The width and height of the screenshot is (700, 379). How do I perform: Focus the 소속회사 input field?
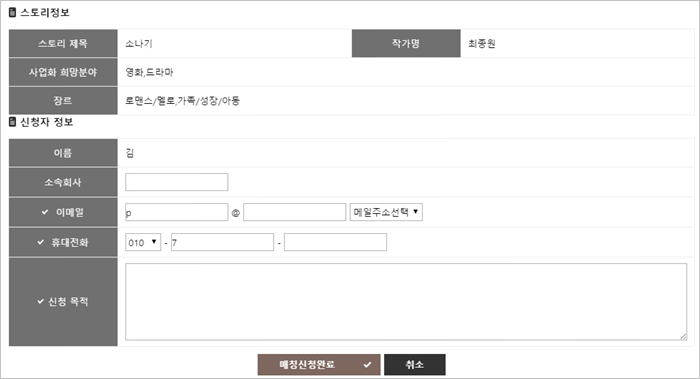point(177,182)
